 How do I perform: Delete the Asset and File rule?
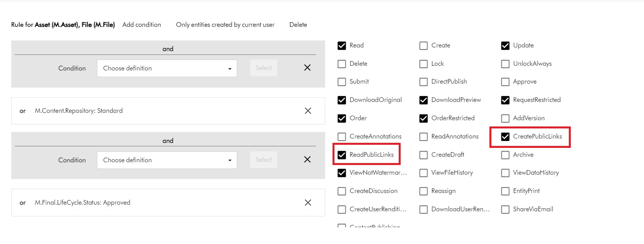pyautogui.click(x=298, y=25)
